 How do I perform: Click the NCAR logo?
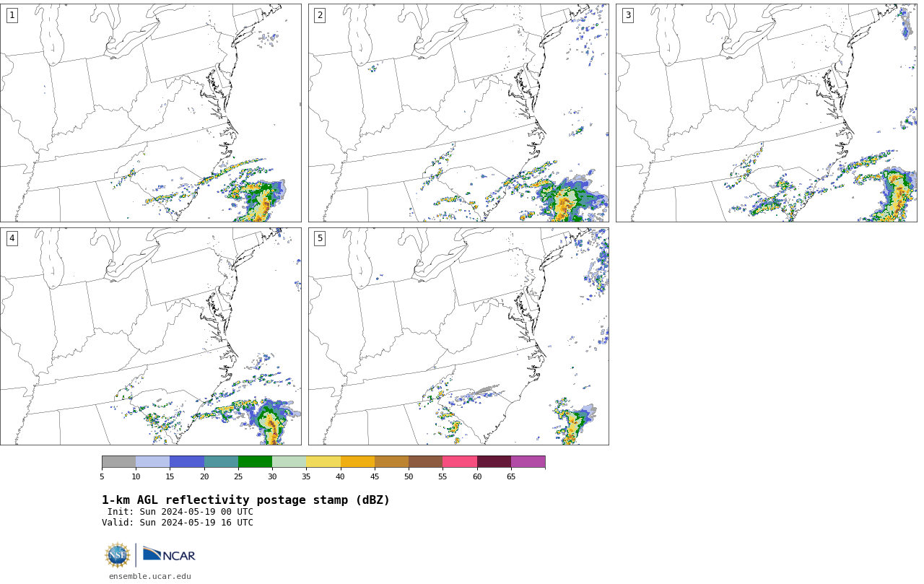tap(169, 554)
